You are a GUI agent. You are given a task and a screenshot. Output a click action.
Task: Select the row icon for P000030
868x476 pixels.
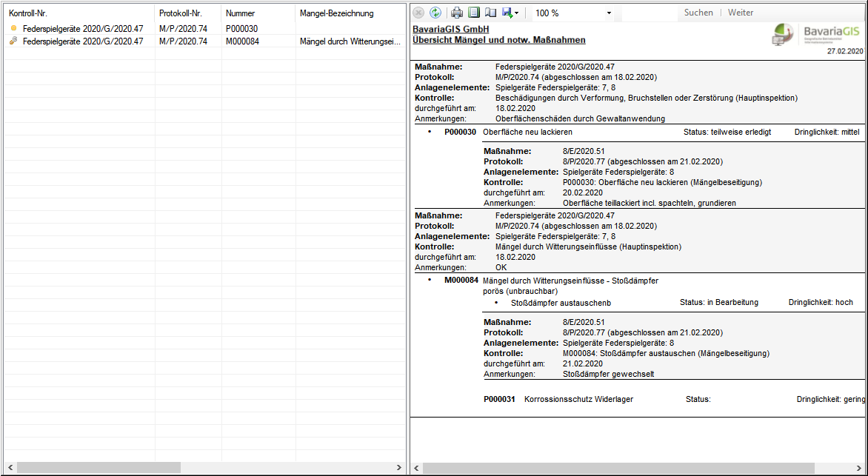point(14,28)
